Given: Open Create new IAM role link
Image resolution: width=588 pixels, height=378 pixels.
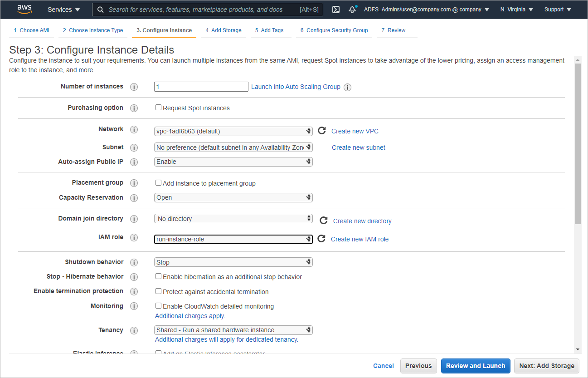Looking at the screenshot, I should pyautogui.click(x=360, y=239).
